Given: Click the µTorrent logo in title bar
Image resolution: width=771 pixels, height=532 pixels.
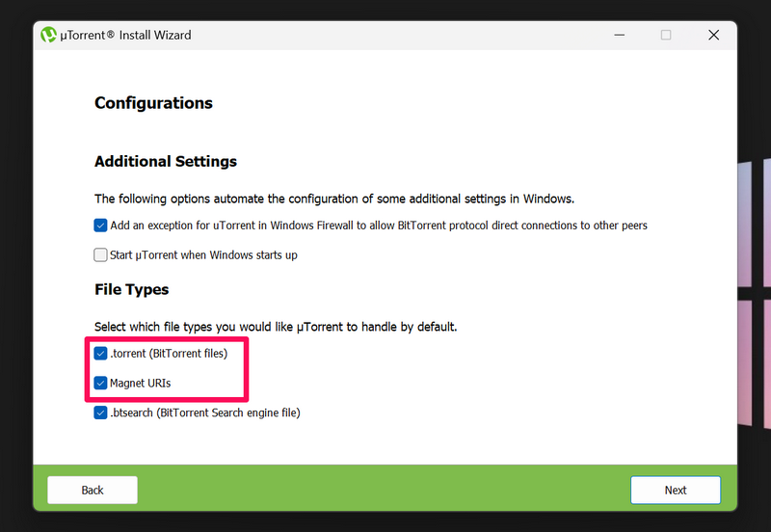Looking at the screenshot, I should click(x=49, y=35).
